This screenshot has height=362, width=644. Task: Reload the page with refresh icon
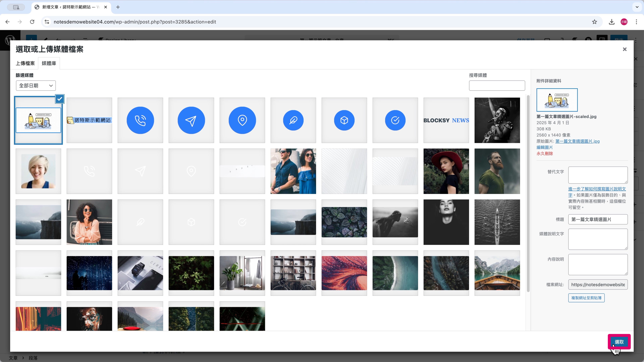32,22
